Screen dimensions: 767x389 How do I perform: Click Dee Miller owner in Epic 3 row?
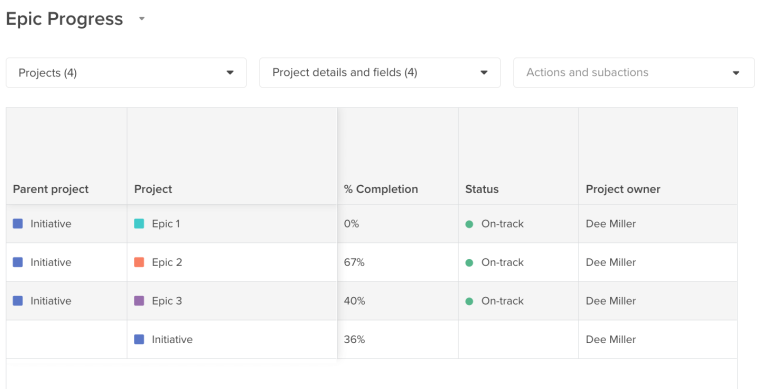(x=610, y=301)
